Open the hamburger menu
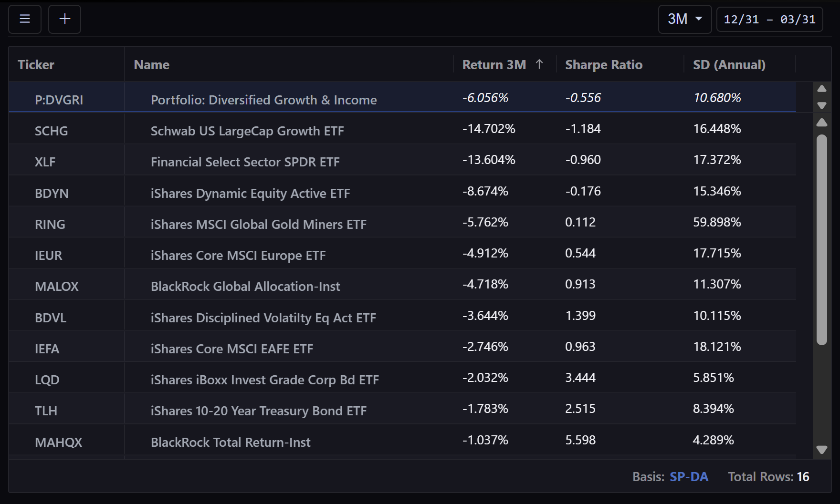 tap(25, 19)
